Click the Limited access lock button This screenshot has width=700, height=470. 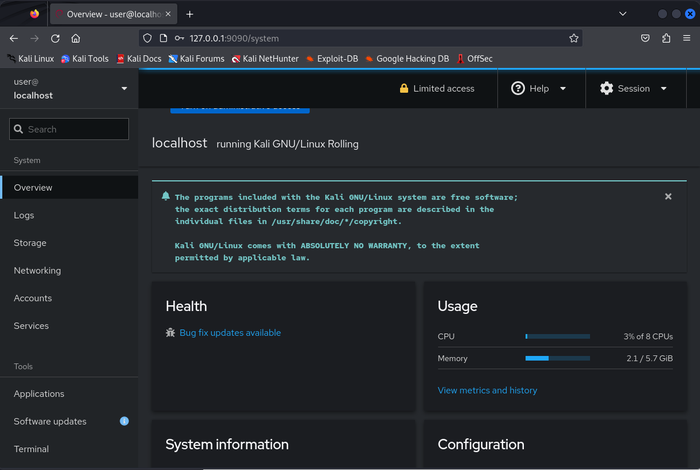coord(437,88)
